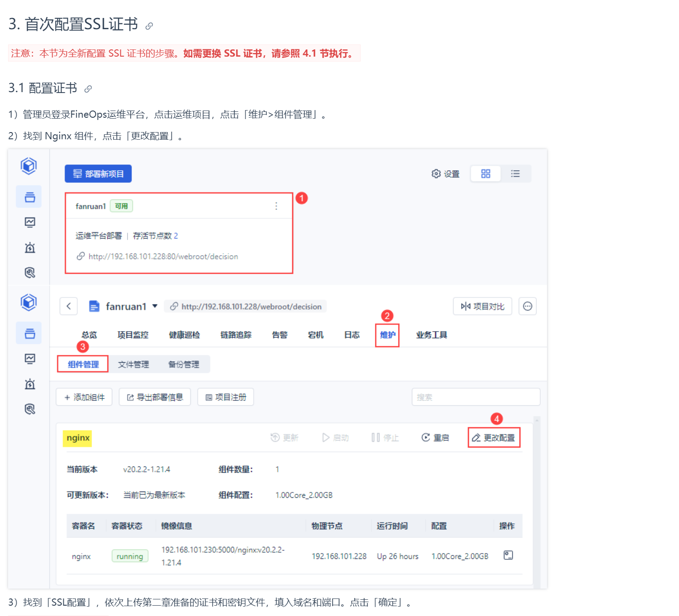
Task: Open the alarm siren icon in the fanruan1 detail sidebar
Action: click(x=30, y=384)
